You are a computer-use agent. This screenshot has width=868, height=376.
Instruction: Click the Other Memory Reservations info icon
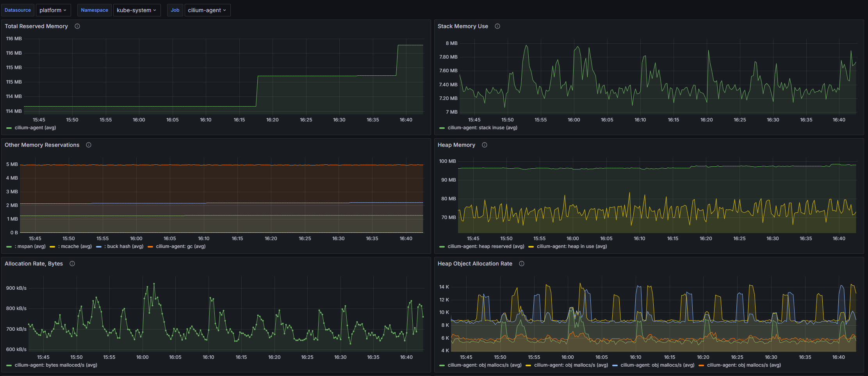coord(89,145)
